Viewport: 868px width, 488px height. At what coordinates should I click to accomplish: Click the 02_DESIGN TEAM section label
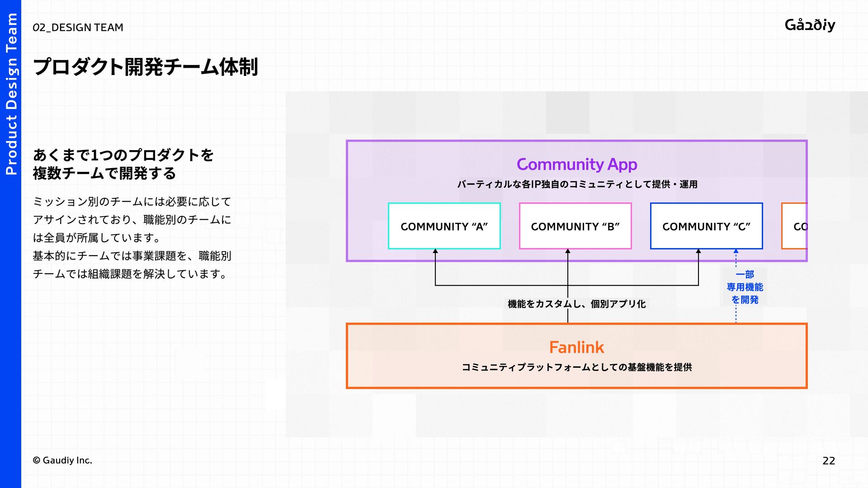78,28
